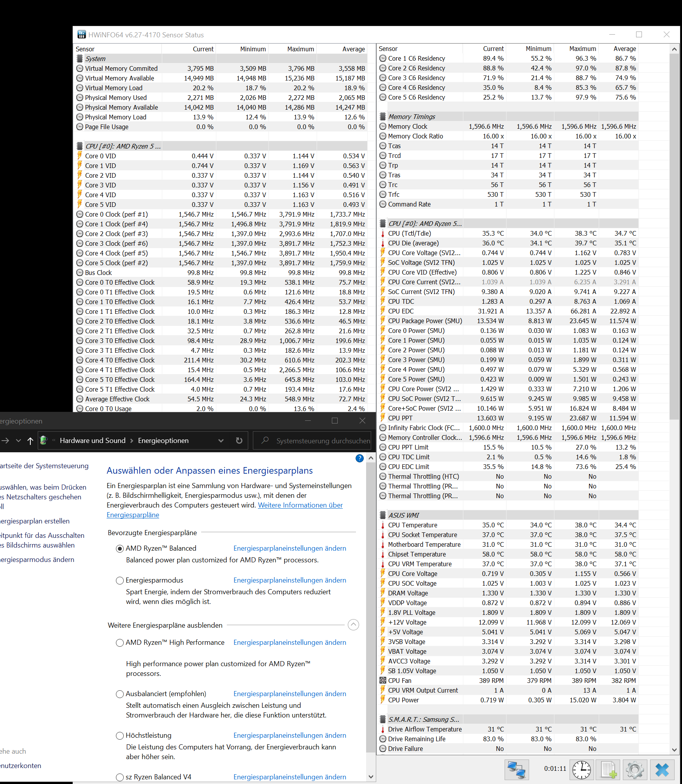This screenshot has width=682, height=784.
Task: Click the control panel icon in address bar
Action: tap(44, 441)
